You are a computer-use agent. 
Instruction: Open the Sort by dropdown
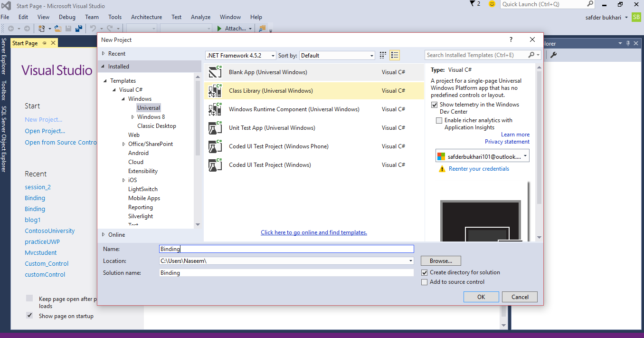[372, 56]
